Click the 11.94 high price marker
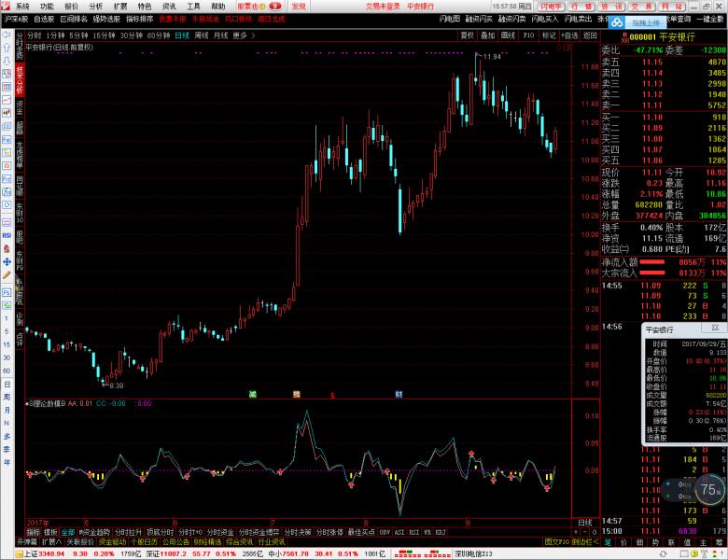This screenshot has width=728, height=560. 492,57
